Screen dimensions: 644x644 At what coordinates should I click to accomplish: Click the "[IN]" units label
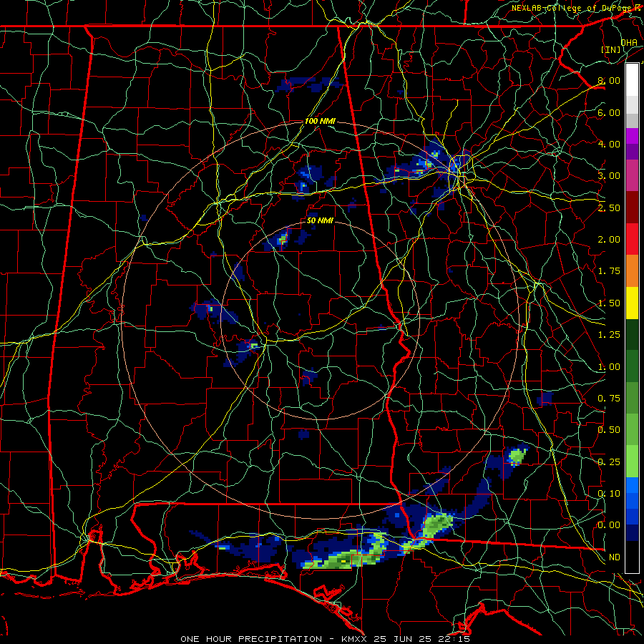click(611, 49)
